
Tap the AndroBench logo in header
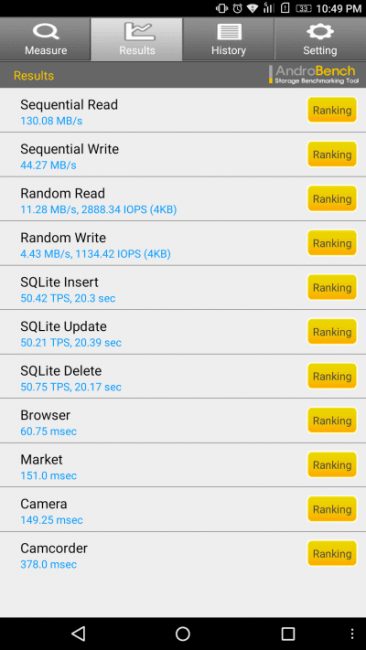tap(314, 75)
